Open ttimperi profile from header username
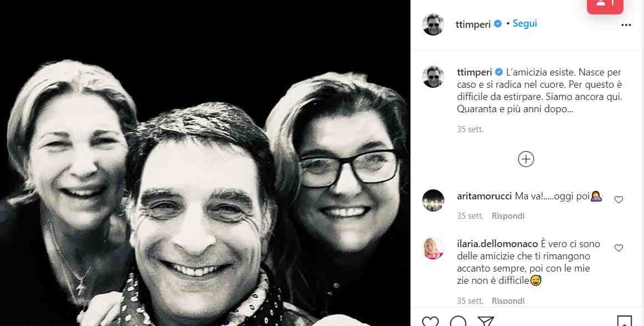The image size is (644, 326). coord(473,24)
